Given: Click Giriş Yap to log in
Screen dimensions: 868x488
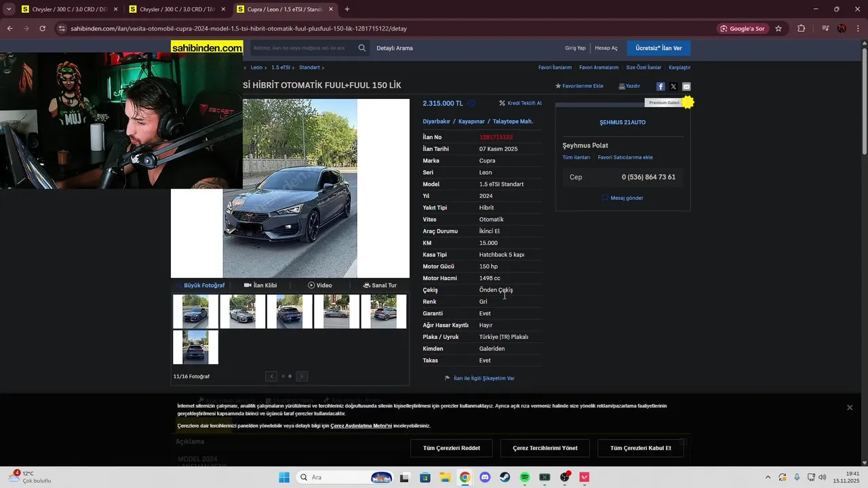Looking at the screenshot, I should tap(575, 48).
